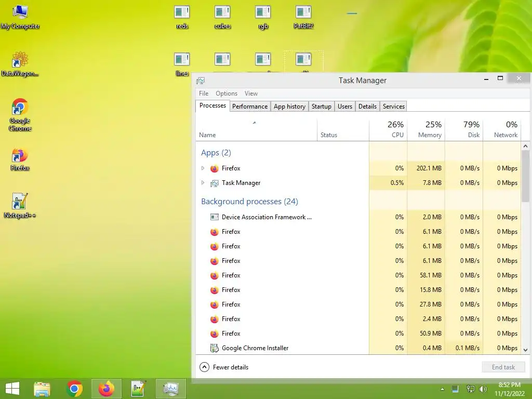
Task: Select the lines desktop file icon
Action: click(x=182, y=64)
